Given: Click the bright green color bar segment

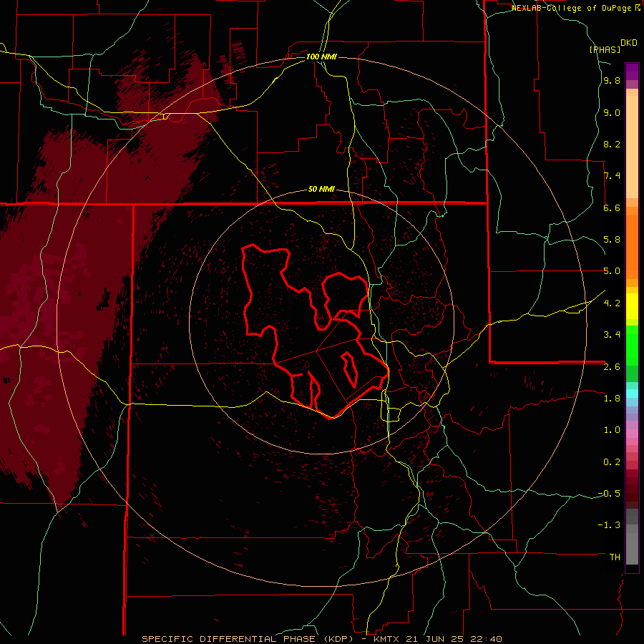Looking at the screenshot, I should click(x=632, y=346).
